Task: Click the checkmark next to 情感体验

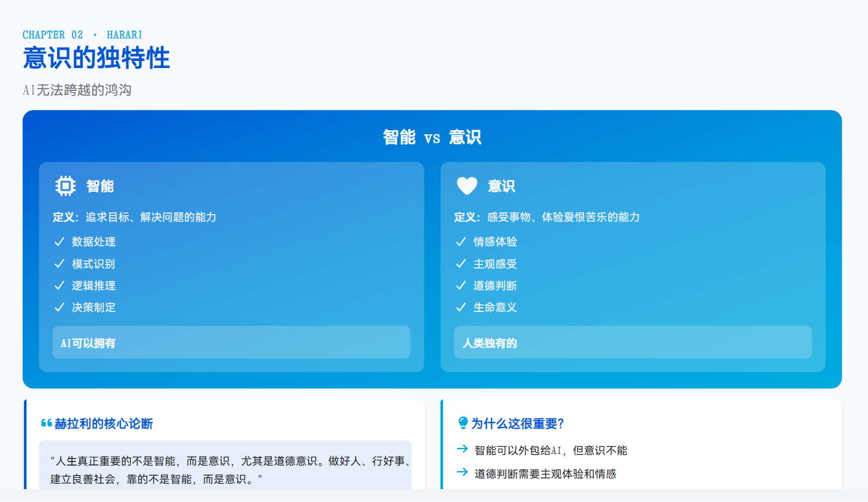Action: click(461, 242)
